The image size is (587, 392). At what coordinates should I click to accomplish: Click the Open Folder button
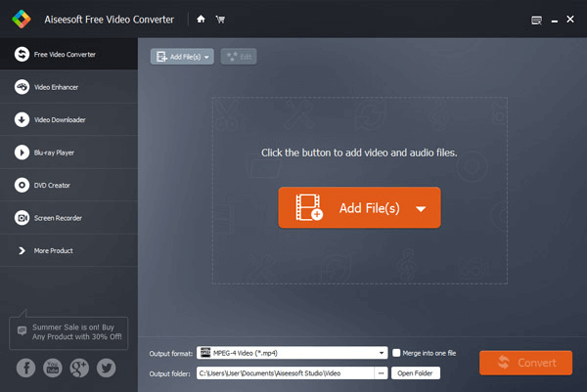[x=416, y=372]
